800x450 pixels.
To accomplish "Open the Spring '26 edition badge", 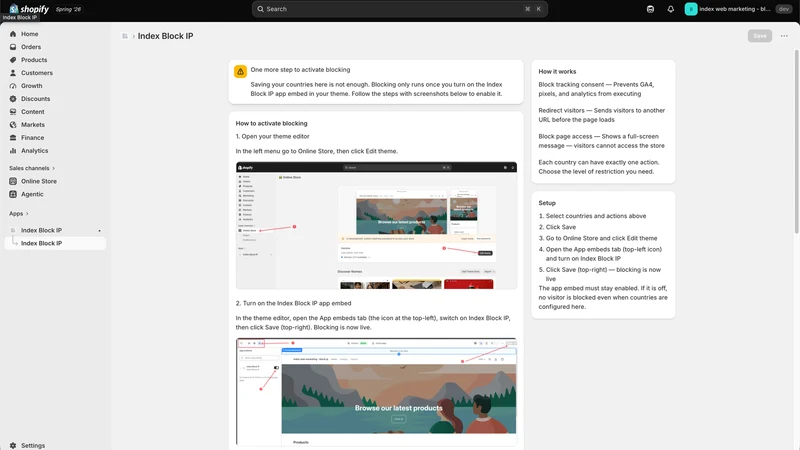I will [x=68, y=9].
